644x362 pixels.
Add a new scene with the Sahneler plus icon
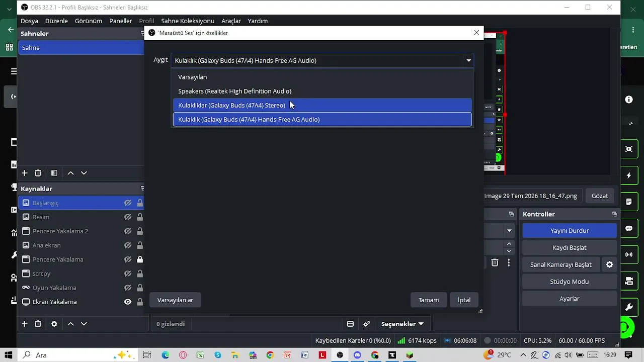(x=24, y=173)
